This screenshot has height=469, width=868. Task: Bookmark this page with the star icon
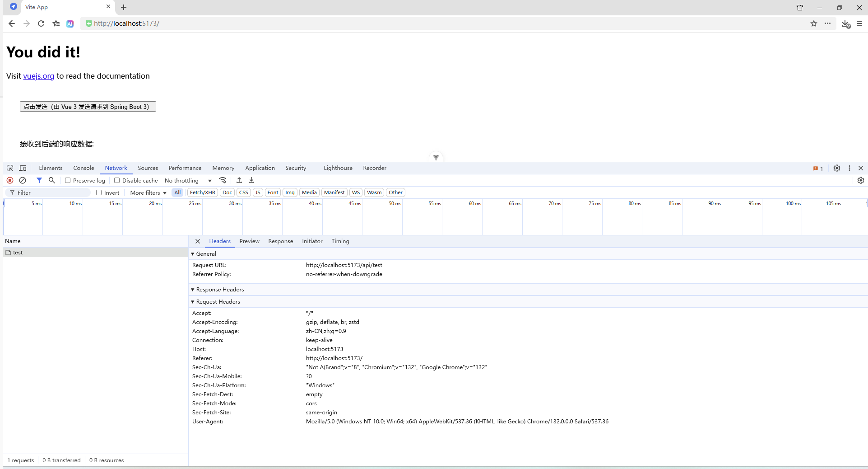click(813, 23)
